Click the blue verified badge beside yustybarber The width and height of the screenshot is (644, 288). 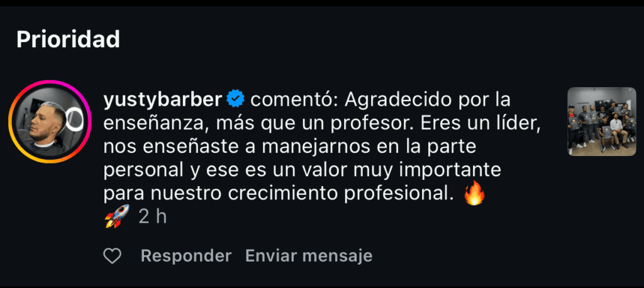(236, 99)
